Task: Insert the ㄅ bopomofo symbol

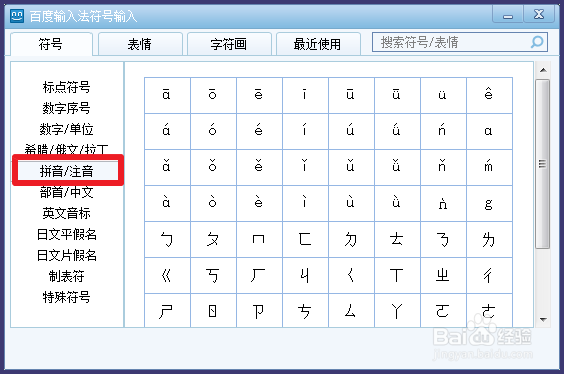Action: tap(167, 239)
